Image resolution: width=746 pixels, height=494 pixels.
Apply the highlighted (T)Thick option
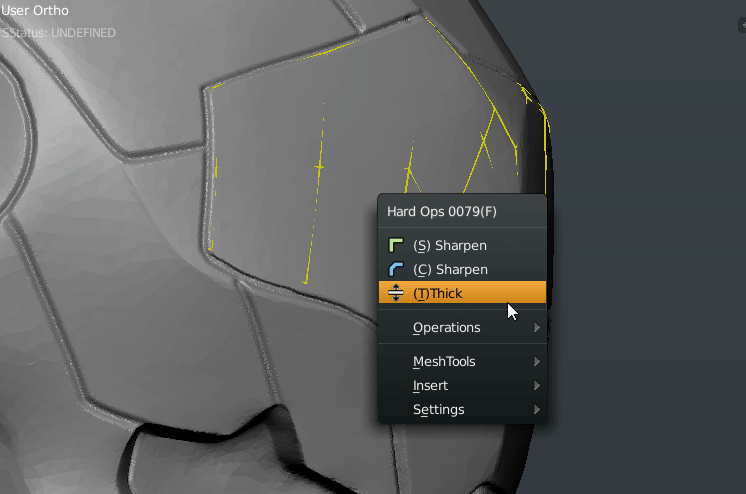(x=438, y=293)
